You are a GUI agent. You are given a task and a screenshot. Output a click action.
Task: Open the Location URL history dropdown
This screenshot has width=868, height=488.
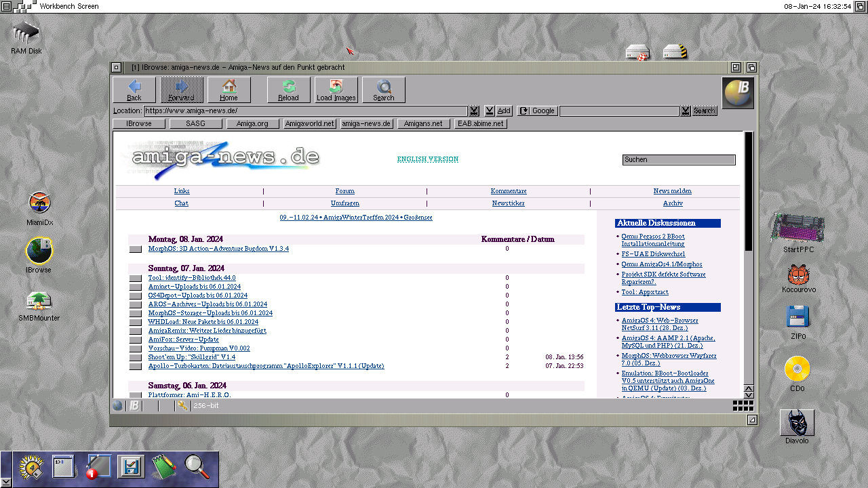tap(474, 110)
